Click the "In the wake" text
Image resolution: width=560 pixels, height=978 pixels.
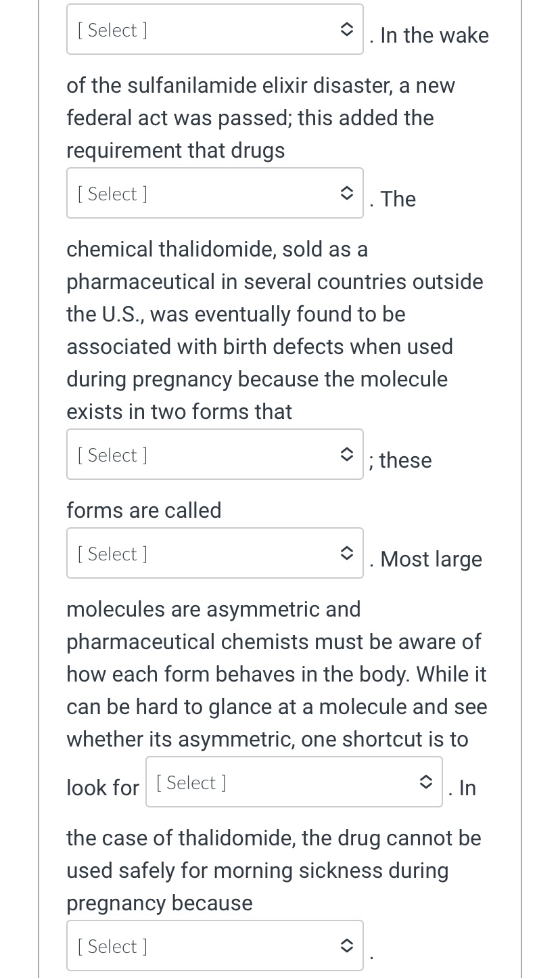pyautogui.click(x=434, y=36)
